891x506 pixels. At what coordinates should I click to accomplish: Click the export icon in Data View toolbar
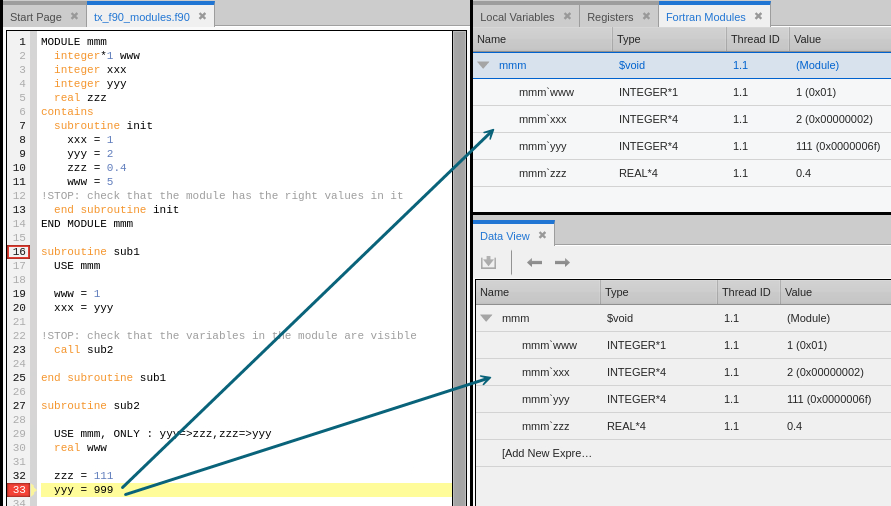tap(488, 262)
